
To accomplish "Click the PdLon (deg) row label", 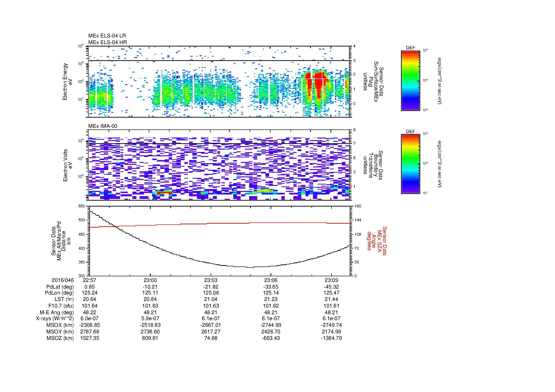I will [60, 293].
